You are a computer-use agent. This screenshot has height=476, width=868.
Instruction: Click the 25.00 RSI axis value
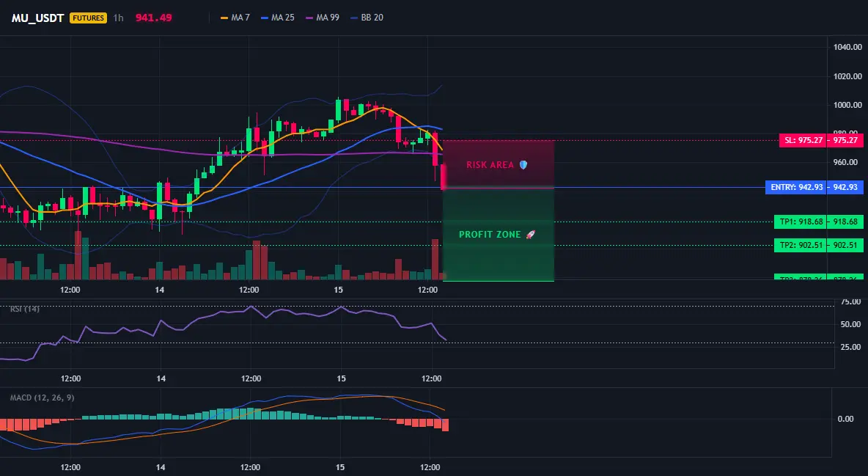coord(851,347)
